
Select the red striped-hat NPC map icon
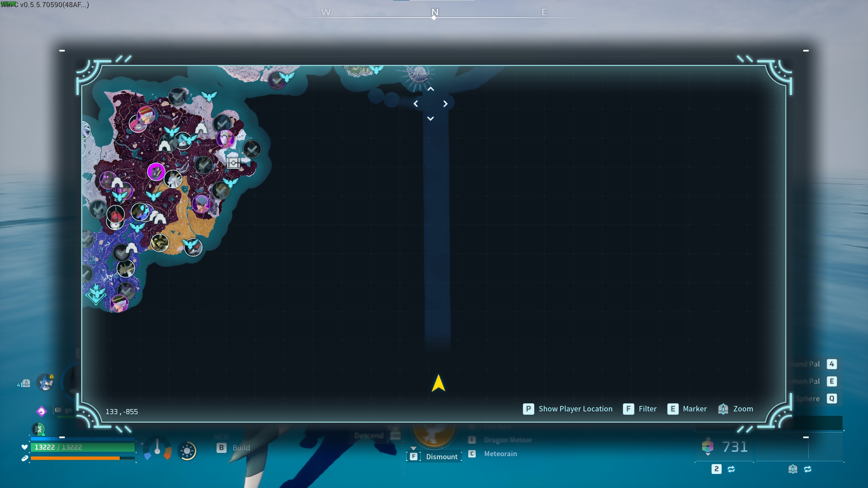[x=146, y=115]
